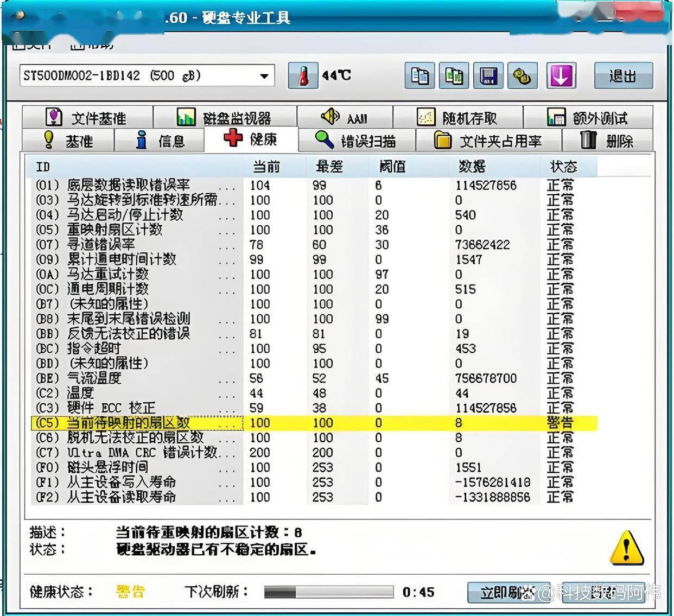Click the yellow warning triangle icon
The height and width of the screenshot is (616, 674).
click(627, 548)
